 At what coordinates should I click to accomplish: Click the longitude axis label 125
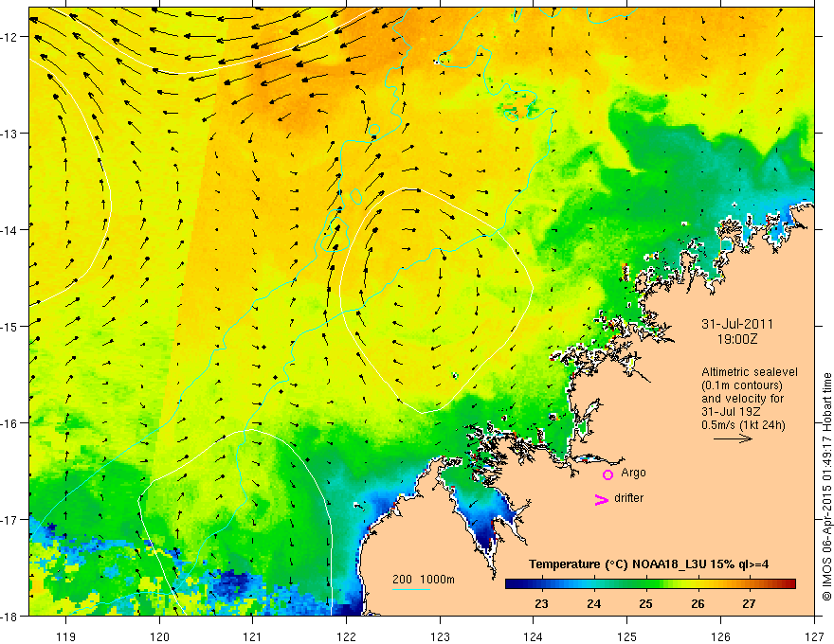pyautogui.click(x=627, y=636)
